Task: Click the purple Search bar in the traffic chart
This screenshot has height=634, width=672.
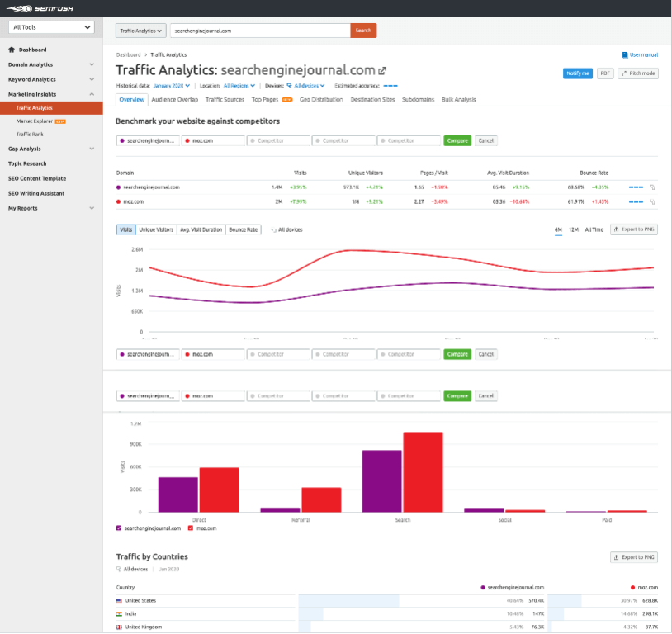Action: [x=382, y=481]
